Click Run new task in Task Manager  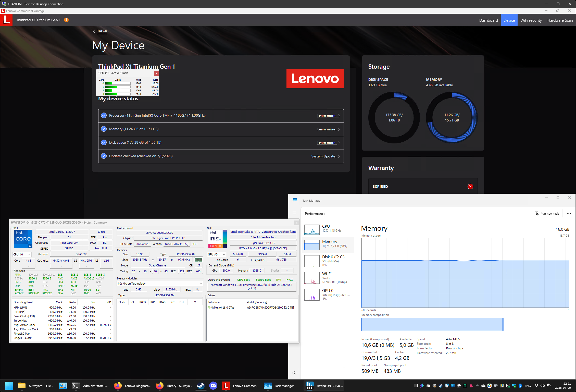coord(546,214)
